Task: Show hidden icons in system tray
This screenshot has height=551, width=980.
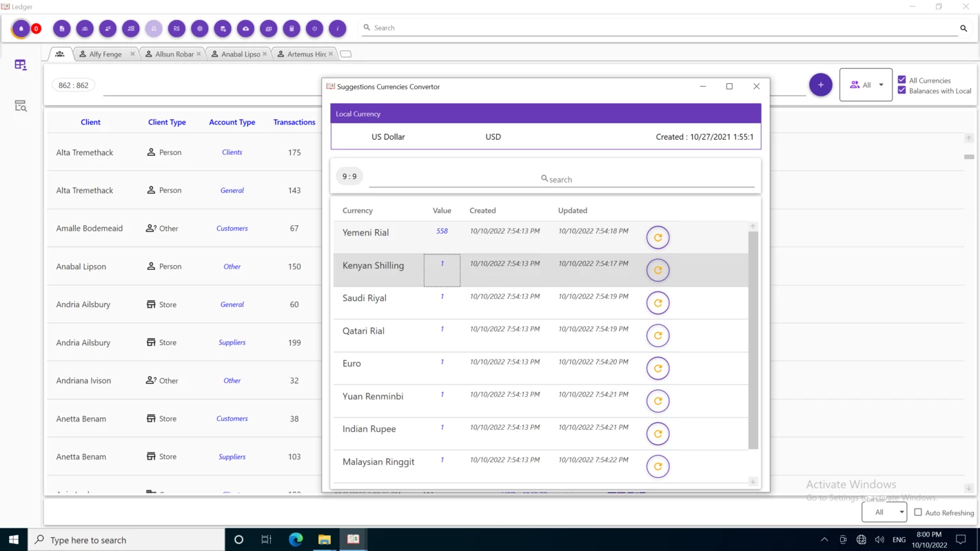Action: (824, 540)
